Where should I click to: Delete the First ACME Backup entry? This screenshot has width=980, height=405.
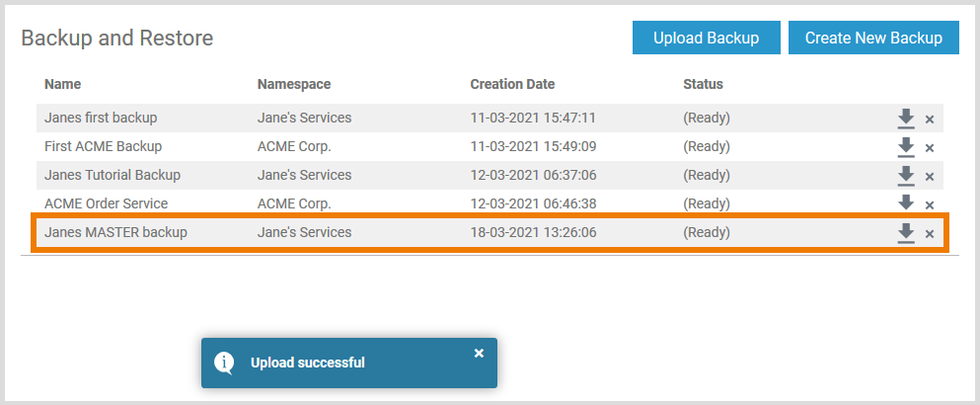pos(929,148)
